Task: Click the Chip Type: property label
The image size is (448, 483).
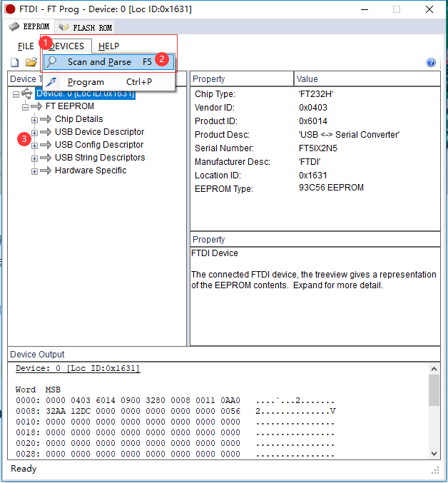Action: coord(215,94)
